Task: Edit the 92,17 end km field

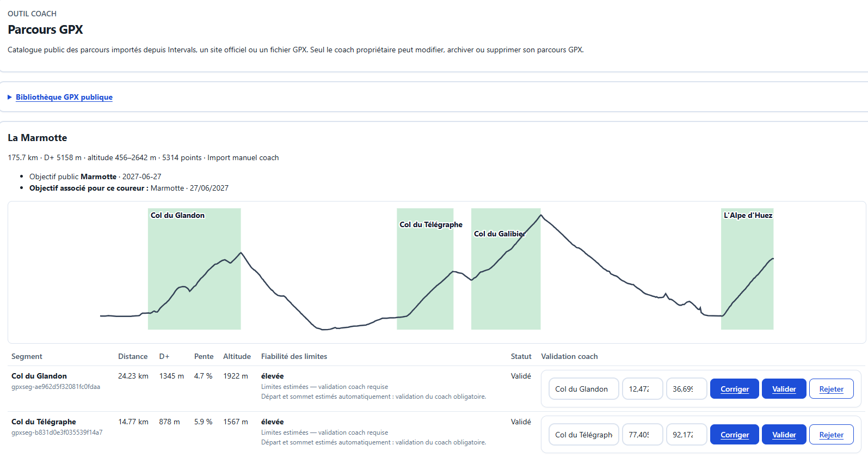Action: point(687,435)
